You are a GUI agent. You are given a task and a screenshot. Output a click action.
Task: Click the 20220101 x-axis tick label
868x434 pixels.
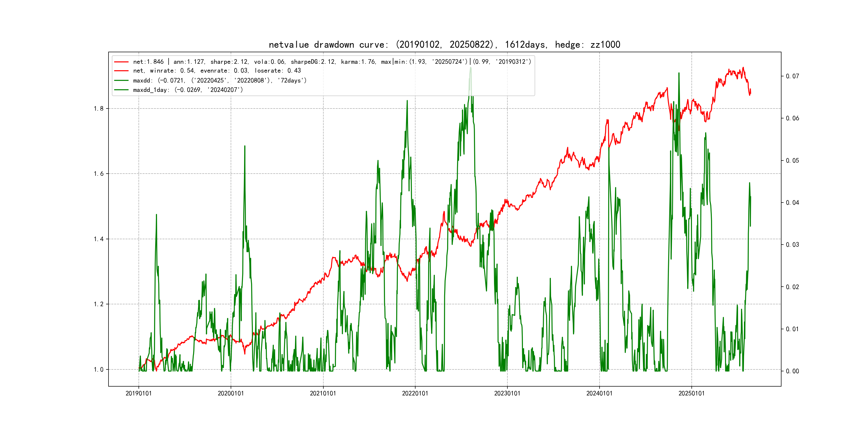coord(415,394)
